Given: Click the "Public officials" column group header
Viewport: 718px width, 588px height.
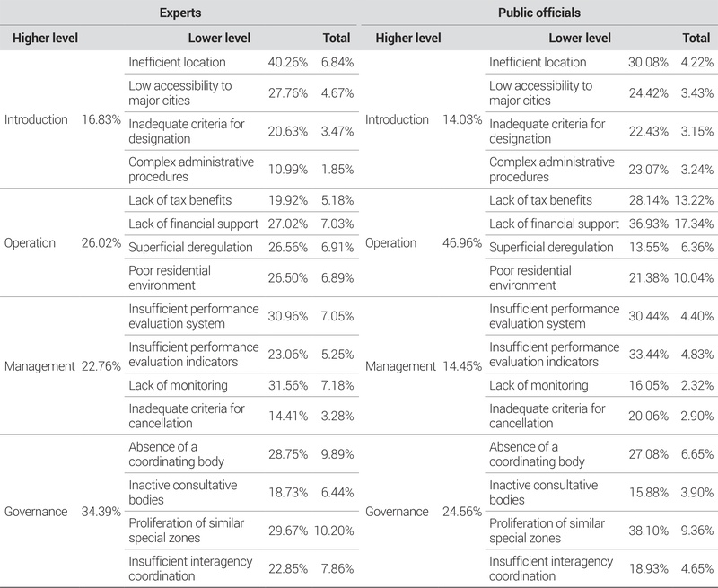Looking at the screenshot, I should point(538,13).
